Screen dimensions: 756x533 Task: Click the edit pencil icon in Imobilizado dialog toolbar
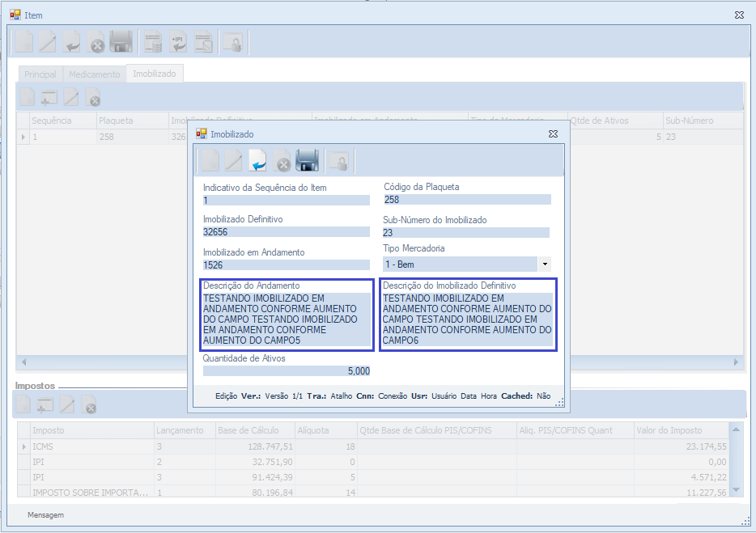[x=234, y=162]
